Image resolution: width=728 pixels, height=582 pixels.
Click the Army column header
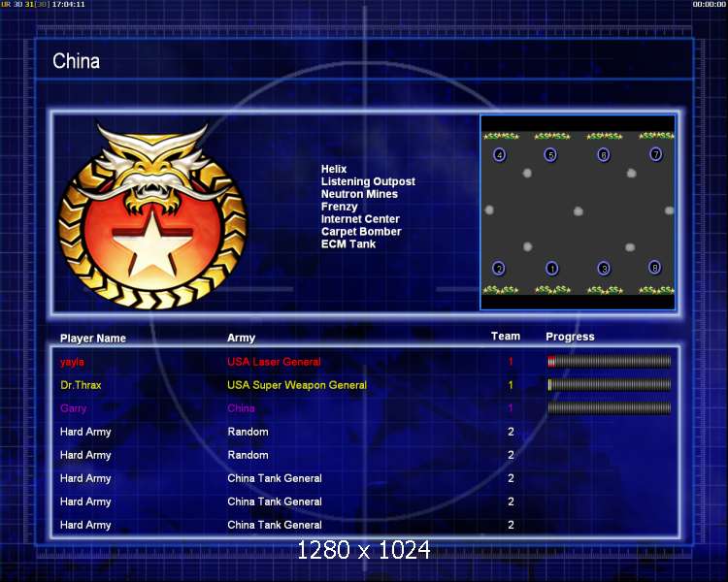pos(241,338)
